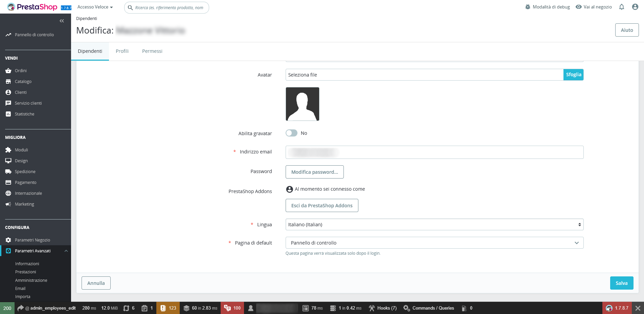Open the Pagina di default dropdown
644x314 pixels.
pyautogui.click(x=435, y=243)
